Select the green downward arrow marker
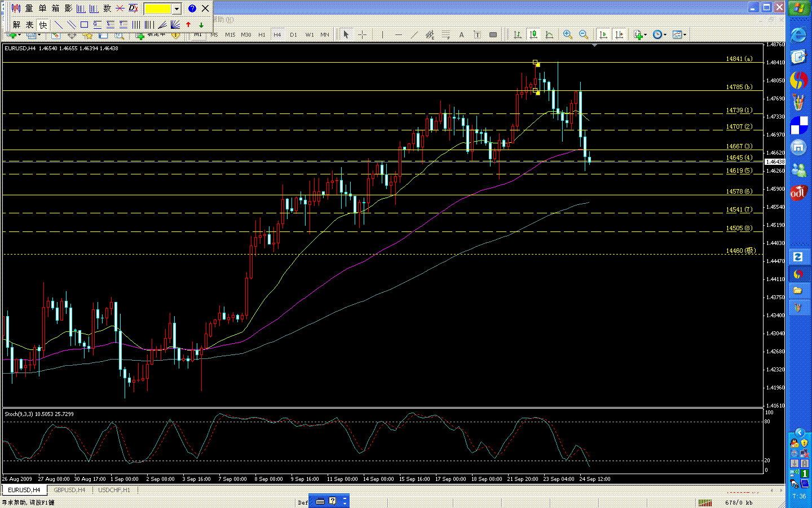This screenshot has width=812, height=508. tap(201, 25)
